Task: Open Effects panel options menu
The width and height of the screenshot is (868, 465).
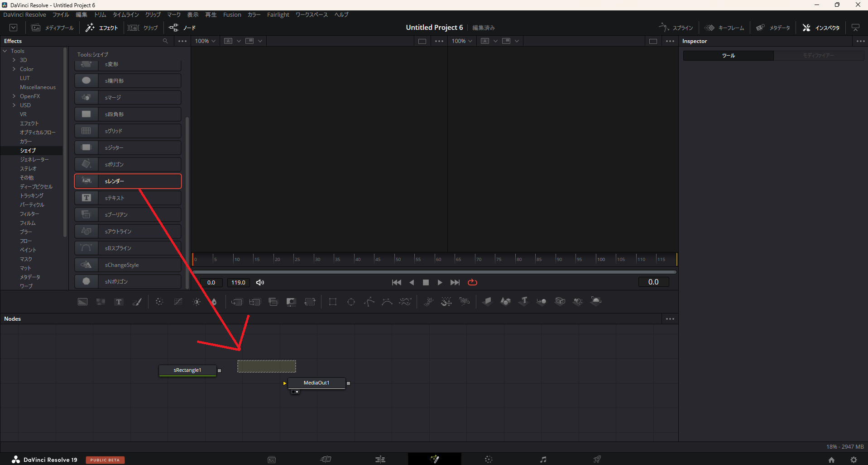Action: (x=182, y=41)
